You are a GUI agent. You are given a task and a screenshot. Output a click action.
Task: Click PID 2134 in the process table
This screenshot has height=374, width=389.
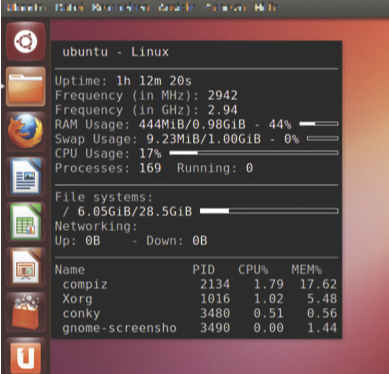(215, 284)
